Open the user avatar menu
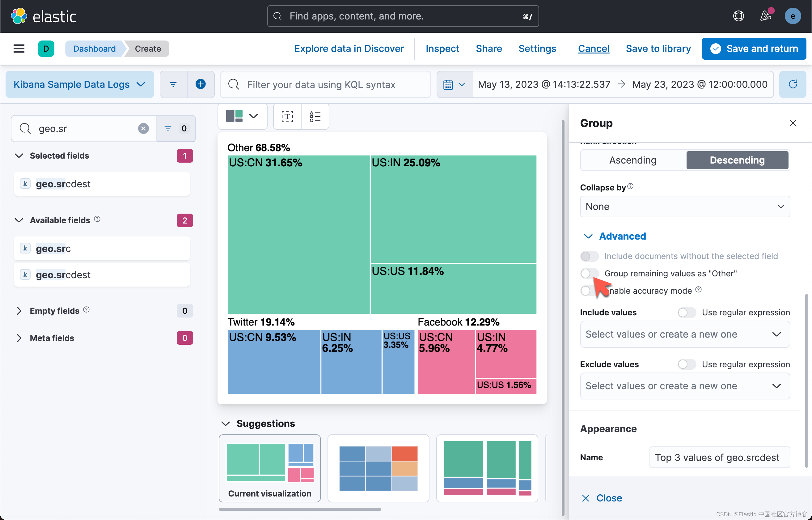Screen dimensions: 812x520 [x=793, y=16]
